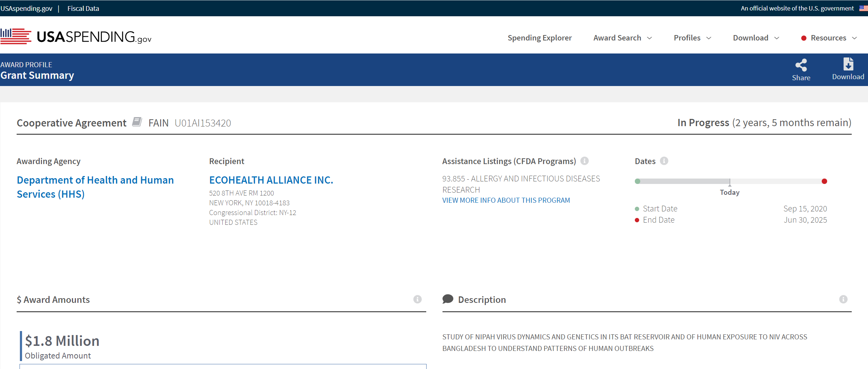This screenshot has width=868, height=369.
Task: Click the Today marker on date timeline
Action: [x=730, y=188]
